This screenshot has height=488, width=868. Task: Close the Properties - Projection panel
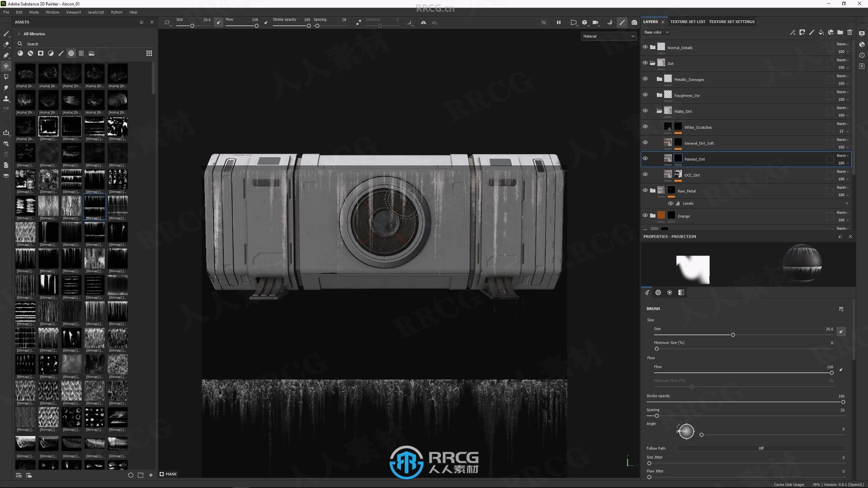pos(850,237)
